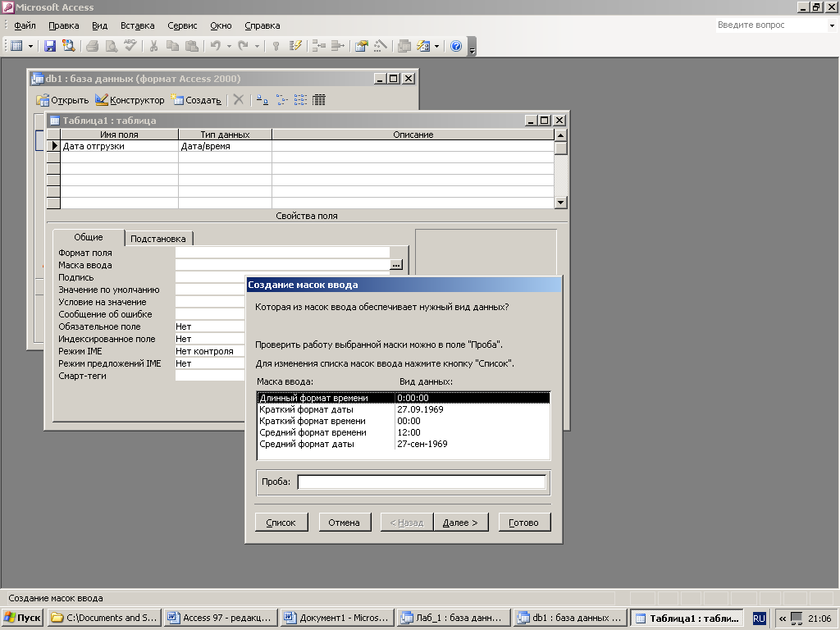Click the Готово button
This screenshot has width=840, height=630.
(x=524, y=523)
